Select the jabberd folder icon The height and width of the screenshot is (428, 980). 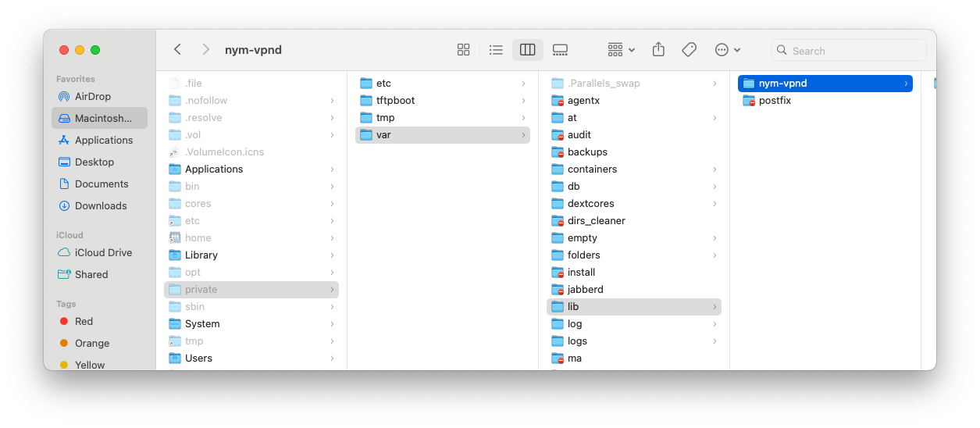click(558, 289)
